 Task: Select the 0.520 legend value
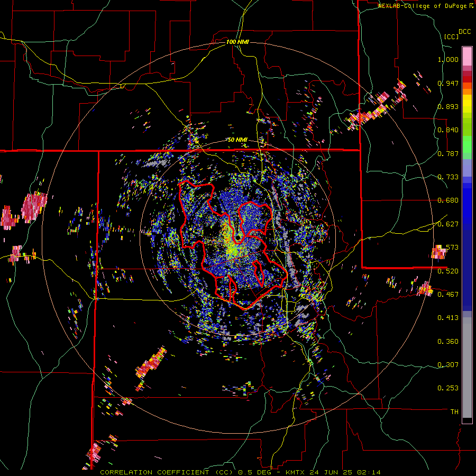click(448, 271)
